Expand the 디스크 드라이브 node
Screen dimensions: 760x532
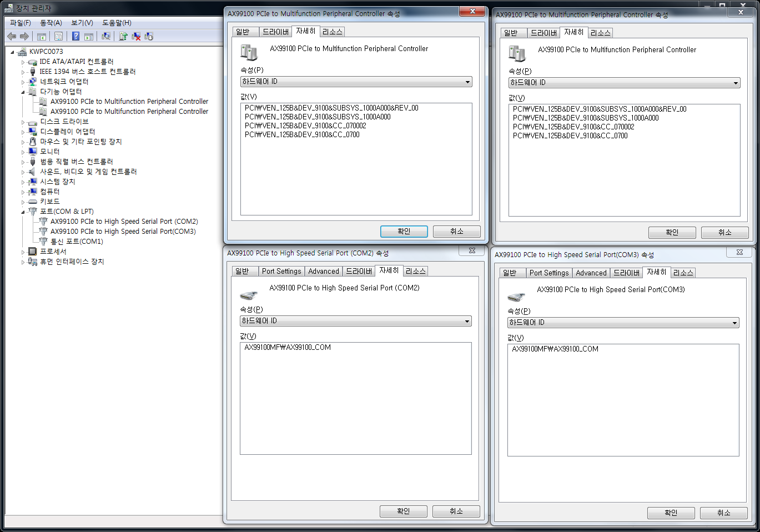pos(23,122)
